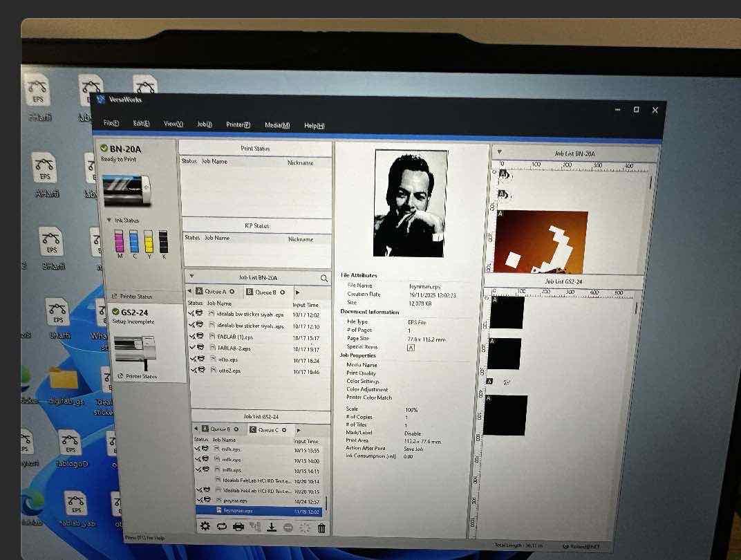Image resolution: width=741 pixels, height=560 pixels.
Task: Click right arrow after Queue B in BN-20A
Action: 297,292
